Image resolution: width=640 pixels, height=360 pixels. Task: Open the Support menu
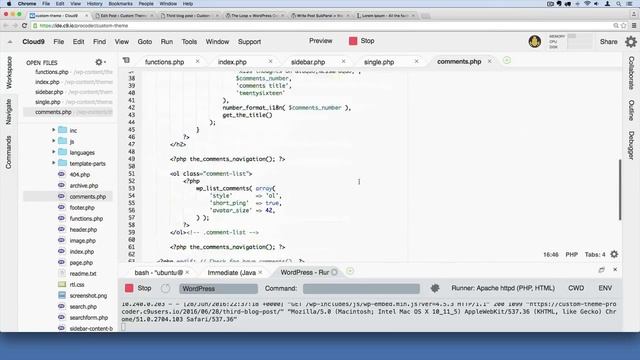click(249, 42)
